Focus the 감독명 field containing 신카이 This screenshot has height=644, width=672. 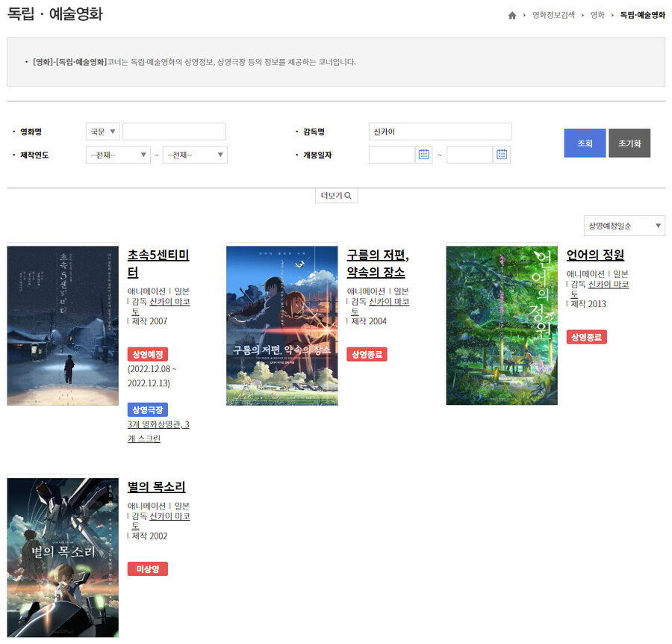(x=440, y=131)
